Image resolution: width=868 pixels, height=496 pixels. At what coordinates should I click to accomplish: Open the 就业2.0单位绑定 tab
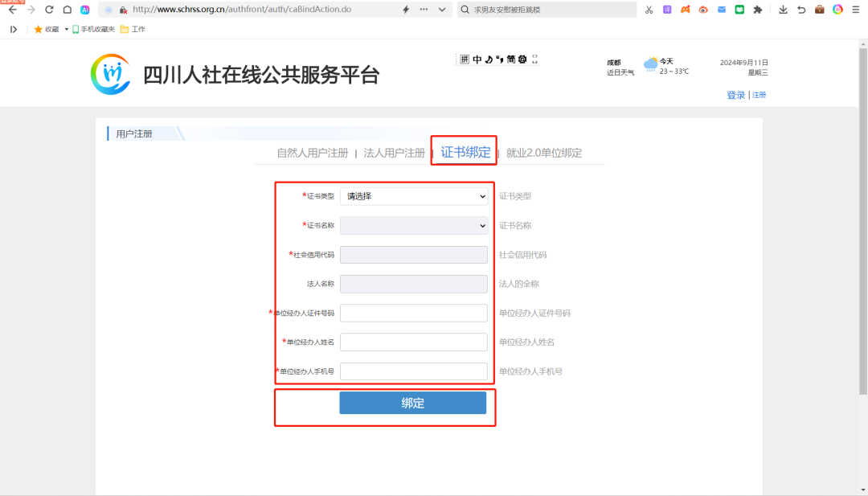[544, 153]
